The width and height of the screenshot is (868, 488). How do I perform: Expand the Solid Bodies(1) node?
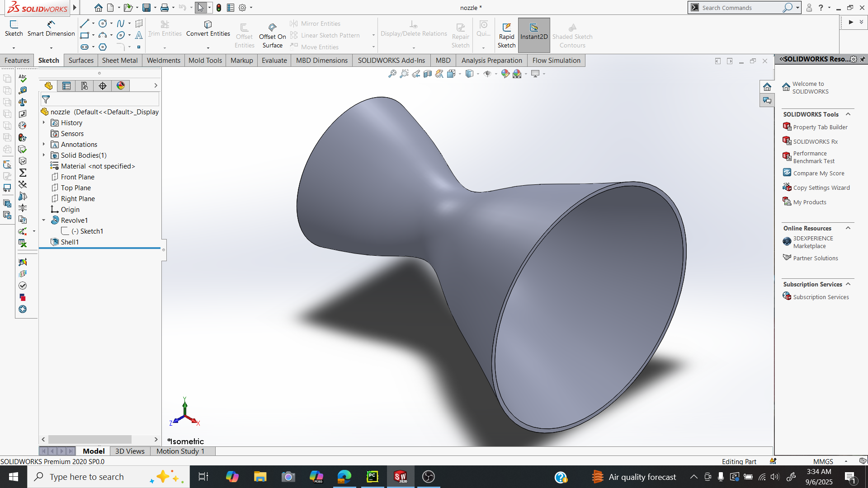pyautogui.click(x=44, y=155)
